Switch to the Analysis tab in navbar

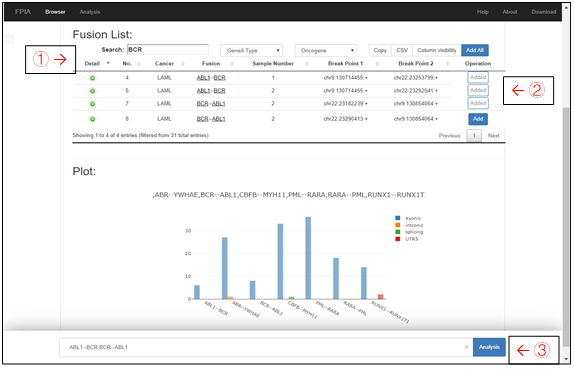click(90, 12)
